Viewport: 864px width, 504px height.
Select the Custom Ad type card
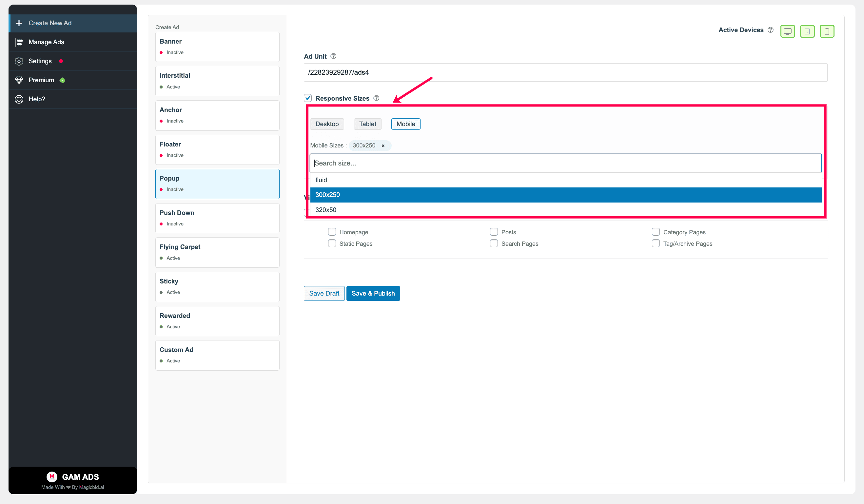click(217, 356)
